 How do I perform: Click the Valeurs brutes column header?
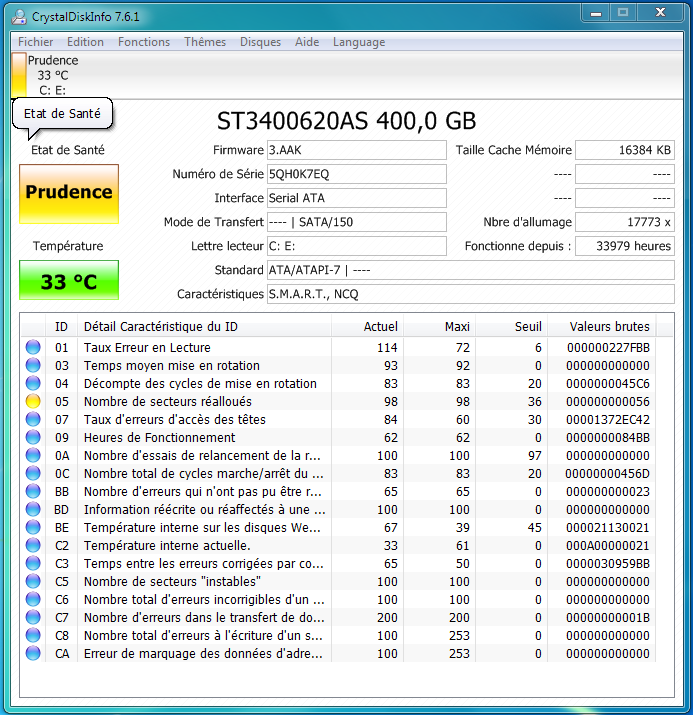(x=602, y=326)
